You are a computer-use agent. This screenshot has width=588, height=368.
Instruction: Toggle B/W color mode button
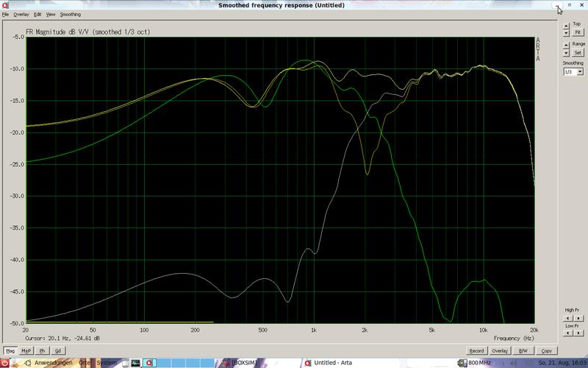click(523, 351)
